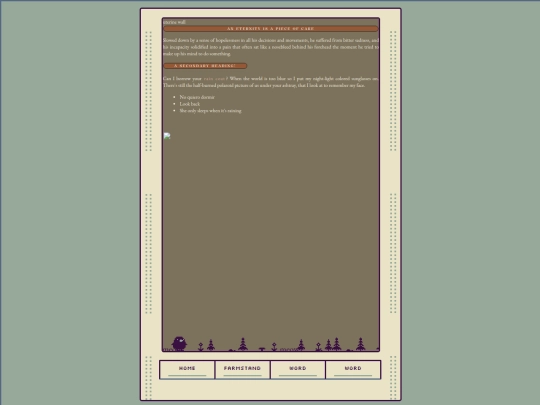Screen dimensions: 540x405
Task: Click the "shrine wall" text at top
Action: coord(174,22)
